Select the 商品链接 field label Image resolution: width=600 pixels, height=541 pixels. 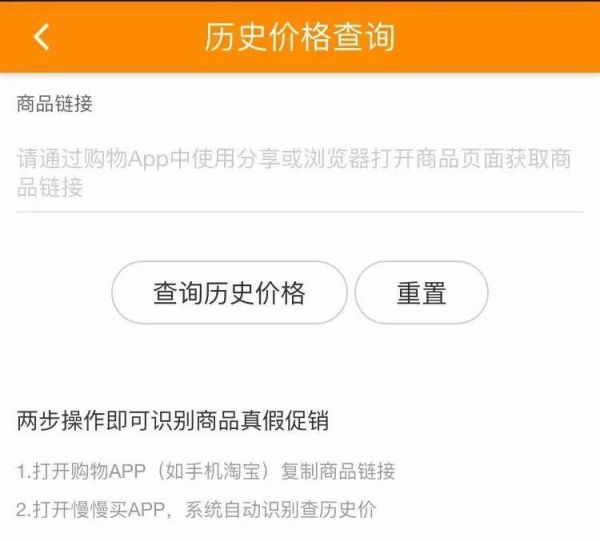click(x=54, y=104)
